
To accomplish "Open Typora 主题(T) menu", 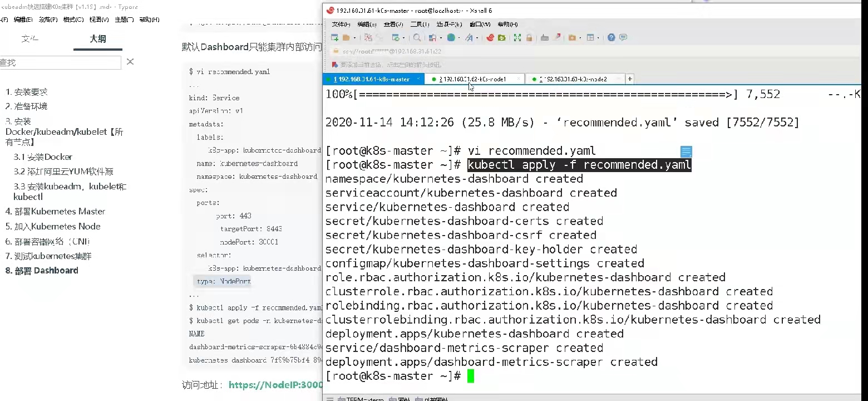I will 124,19.
